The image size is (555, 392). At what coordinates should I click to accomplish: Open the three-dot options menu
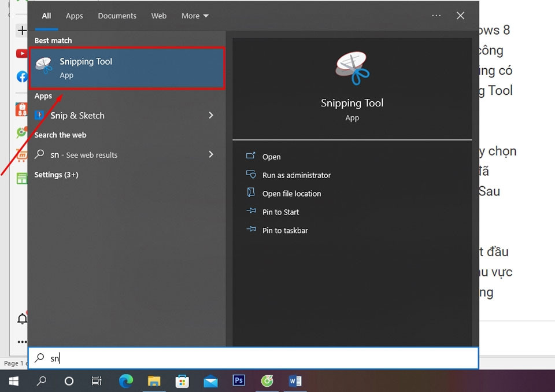[436, 16]
